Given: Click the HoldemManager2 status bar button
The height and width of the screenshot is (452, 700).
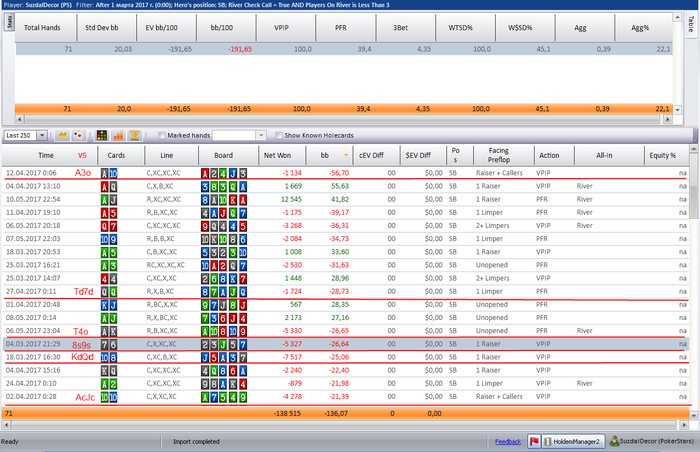Looking at the screenshot, I should pyautogui.click(x=573, y=441).
